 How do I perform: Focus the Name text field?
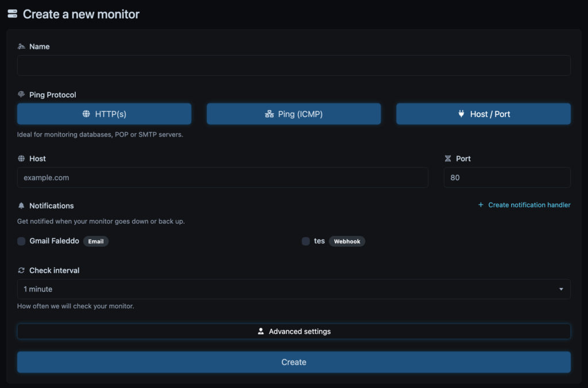point(293,65)
